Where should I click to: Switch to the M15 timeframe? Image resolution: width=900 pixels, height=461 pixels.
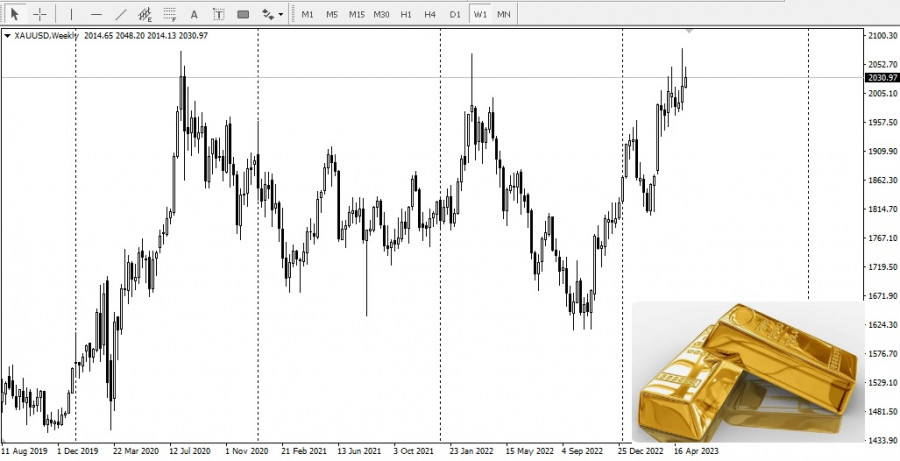[356, 14]
